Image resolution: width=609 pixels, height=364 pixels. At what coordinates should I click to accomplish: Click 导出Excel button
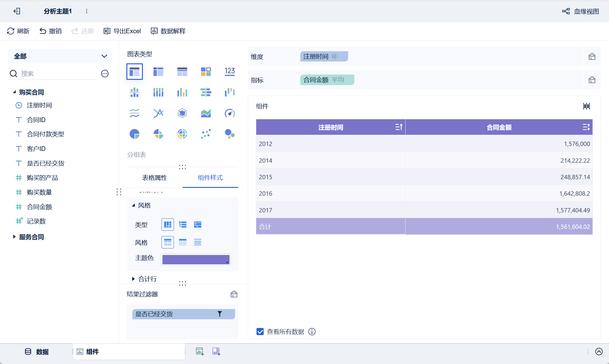coord(122,31)
